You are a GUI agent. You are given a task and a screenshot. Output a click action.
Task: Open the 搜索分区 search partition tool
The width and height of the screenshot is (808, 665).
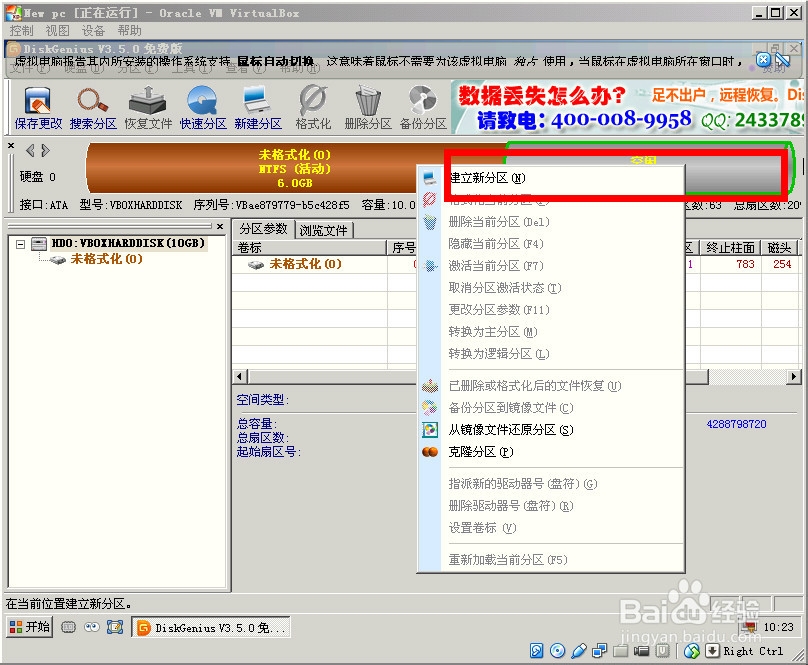point(93,108)
